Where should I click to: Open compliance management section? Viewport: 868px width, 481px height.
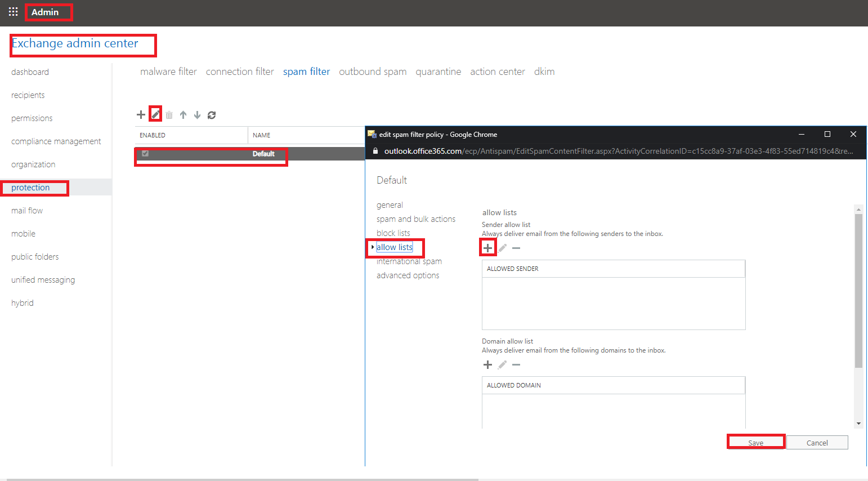(x=56, y=141)
